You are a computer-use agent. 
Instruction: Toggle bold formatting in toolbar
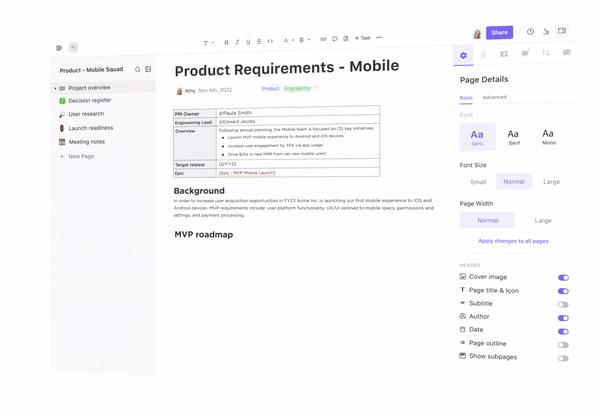[227, 42]
